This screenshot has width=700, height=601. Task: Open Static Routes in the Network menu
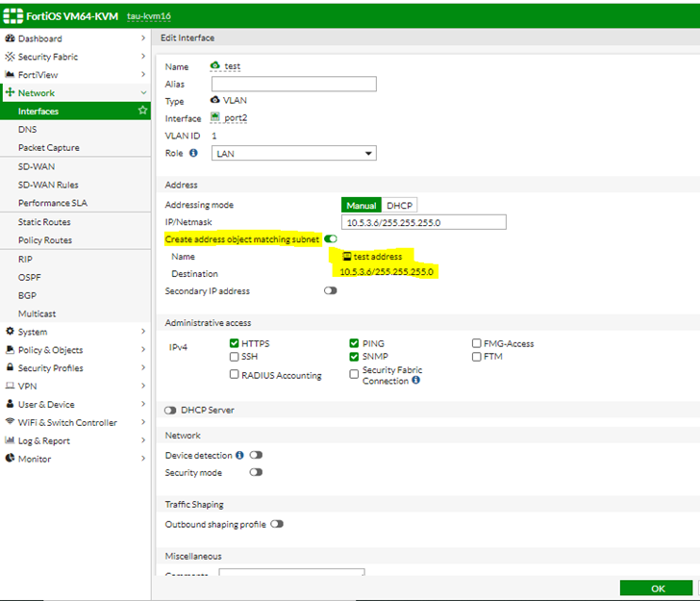click(x=44, y=222)
